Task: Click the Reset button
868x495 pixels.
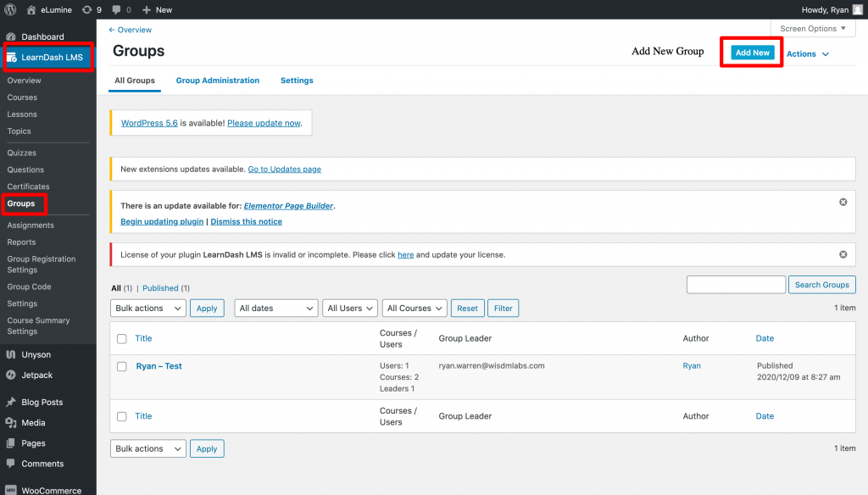Action: 467,308
